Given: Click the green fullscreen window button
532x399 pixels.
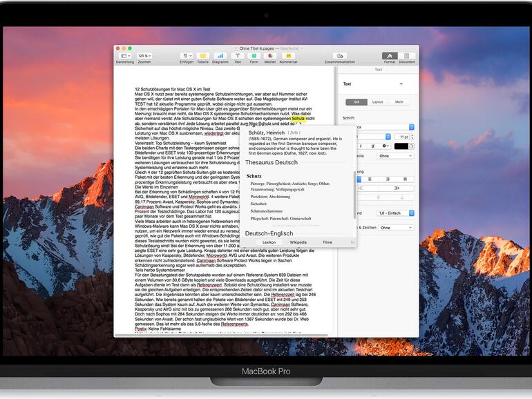Looking at the screenshot, I should coord(130,48).
